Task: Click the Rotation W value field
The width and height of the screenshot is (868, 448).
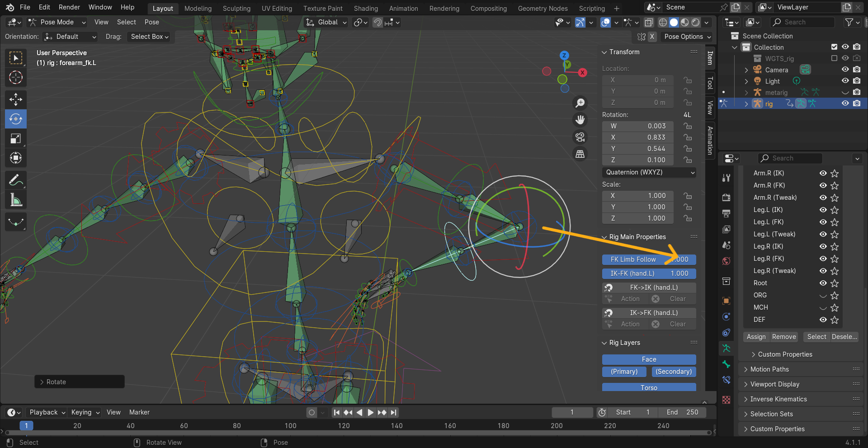Action: (x=638, y=126)
